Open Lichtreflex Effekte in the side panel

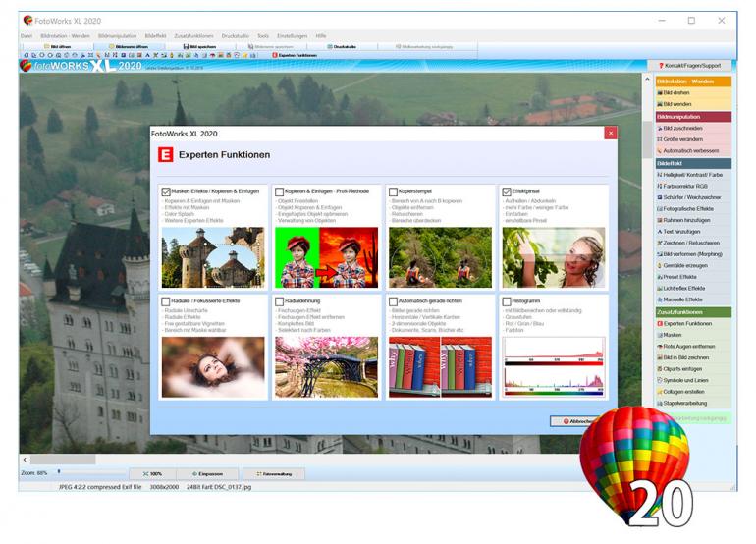tap(693, 288)
